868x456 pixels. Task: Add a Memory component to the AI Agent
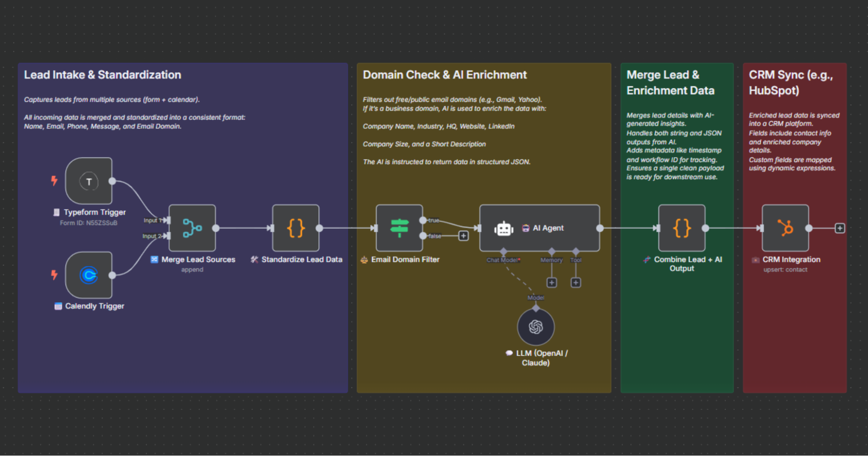click(x=551, y=282)
